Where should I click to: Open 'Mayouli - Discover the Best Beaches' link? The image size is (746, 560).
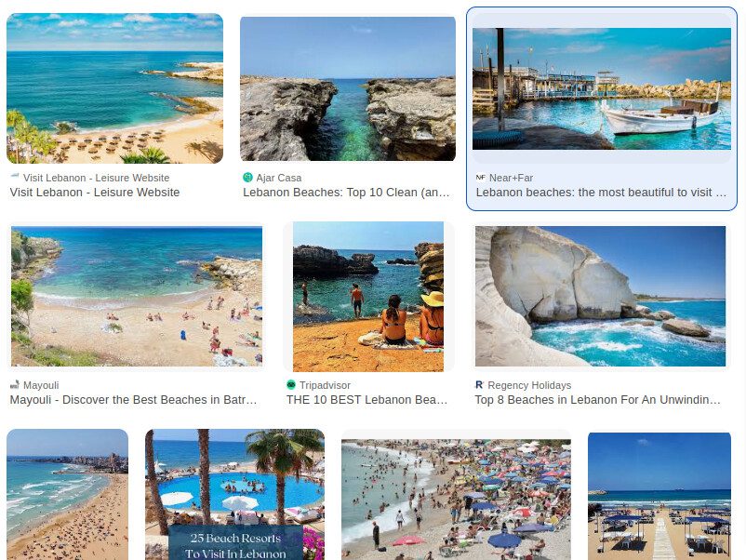tap(134, 400)
